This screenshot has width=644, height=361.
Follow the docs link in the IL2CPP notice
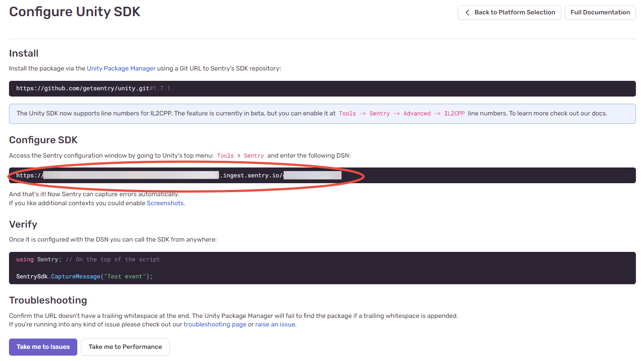(599, 114)
